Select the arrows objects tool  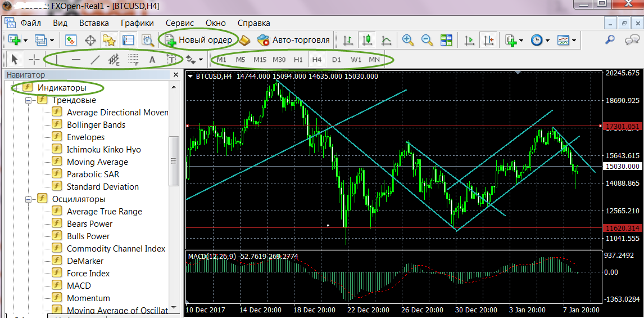pyautogui.click(x=190, y=60)
